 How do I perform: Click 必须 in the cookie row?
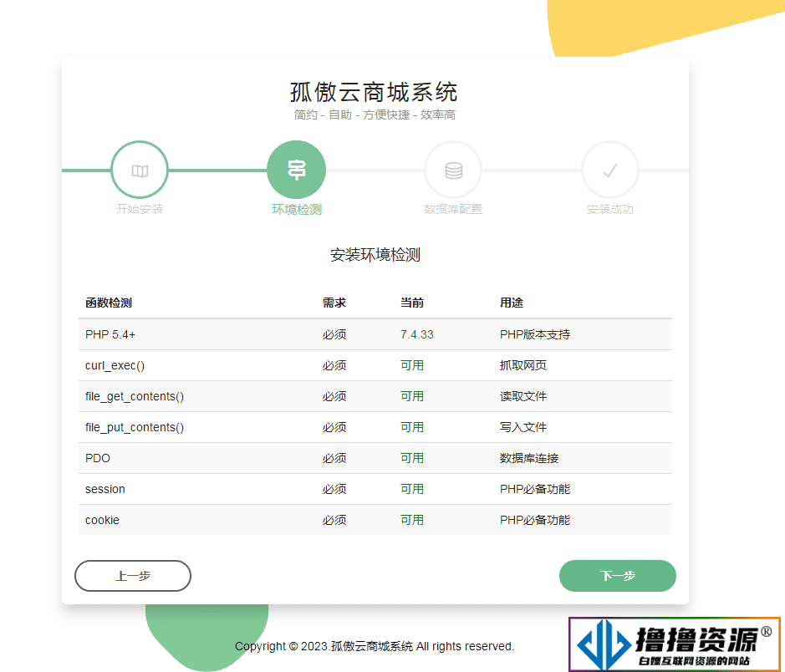pos(334,521)
